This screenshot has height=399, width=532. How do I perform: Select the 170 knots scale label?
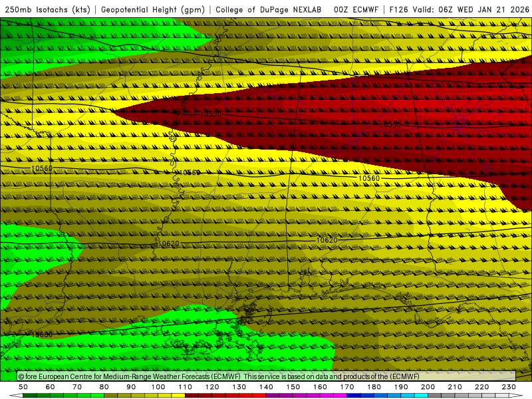347,387
